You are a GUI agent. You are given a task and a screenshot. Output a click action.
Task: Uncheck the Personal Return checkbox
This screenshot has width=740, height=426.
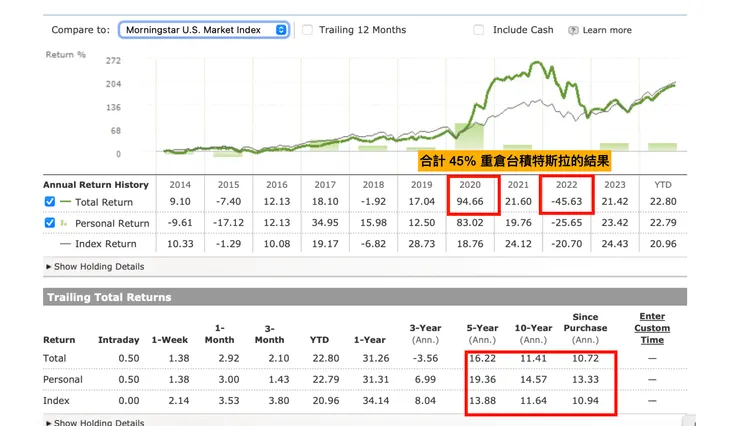[x=50, y=223]
